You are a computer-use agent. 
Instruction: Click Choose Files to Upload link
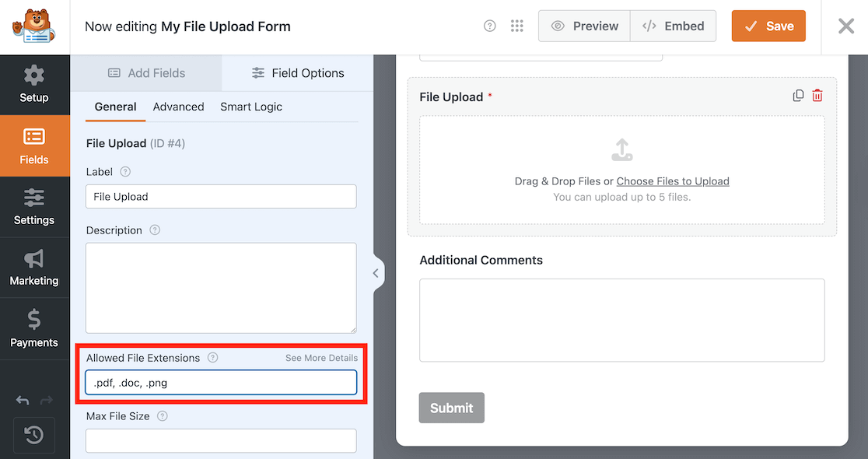pyautogui.click(x=673, y=181)
